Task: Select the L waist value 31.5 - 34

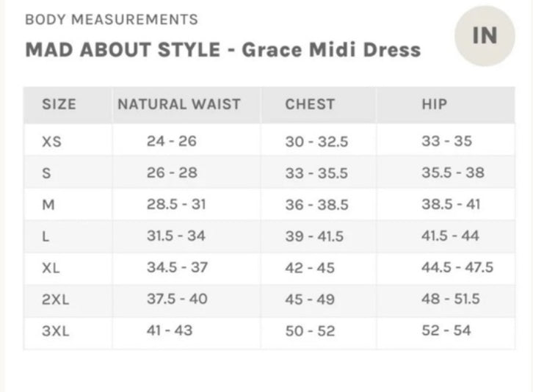Action: click(x=176, y=236)
